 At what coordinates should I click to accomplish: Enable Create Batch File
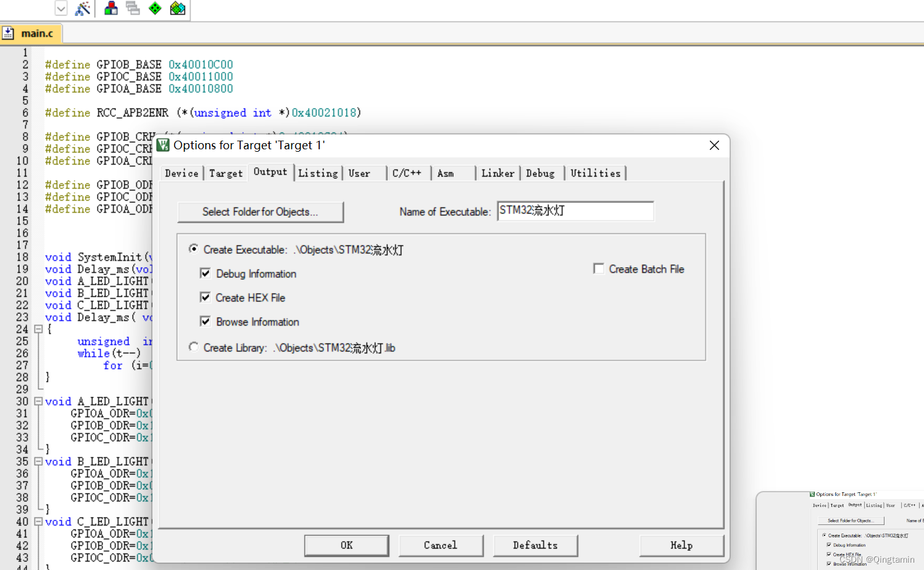click(x=598, y=268)
